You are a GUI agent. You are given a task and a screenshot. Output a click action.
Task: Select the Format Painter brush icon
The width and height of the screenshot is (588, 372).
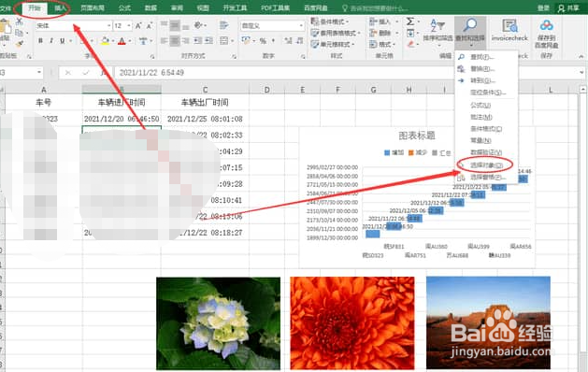[x=19, y=44]
